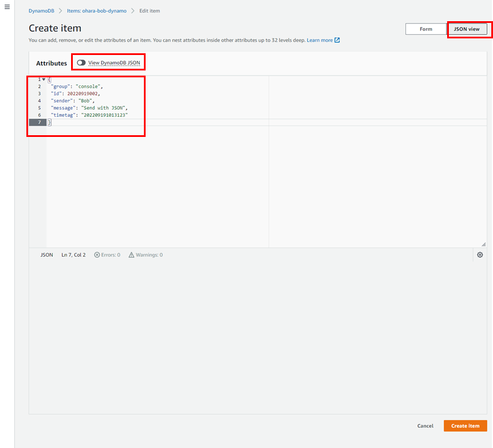
Task: Open the editor settings gear
Action: pos(480,255)
